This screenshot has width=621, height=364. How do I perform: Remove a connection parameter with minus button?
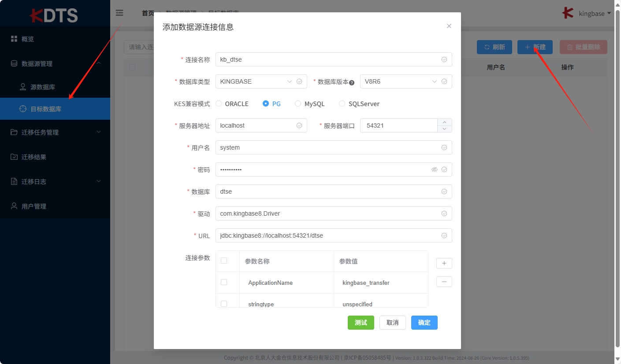pyautogui.click(x=444, y=282)
